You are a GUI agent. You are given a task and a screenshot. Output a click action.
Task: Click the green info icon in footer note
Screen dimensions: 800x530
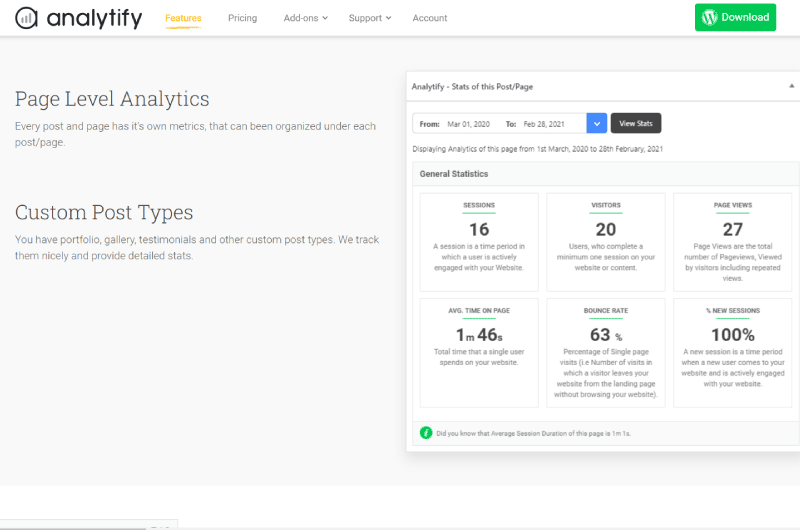tap(426, 433)
